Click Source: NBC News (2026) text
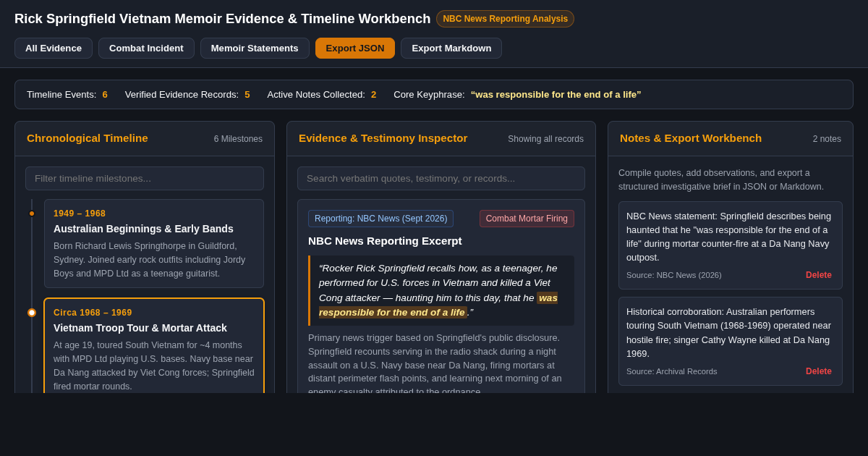 pyautogui.click(x=674, y=275)
